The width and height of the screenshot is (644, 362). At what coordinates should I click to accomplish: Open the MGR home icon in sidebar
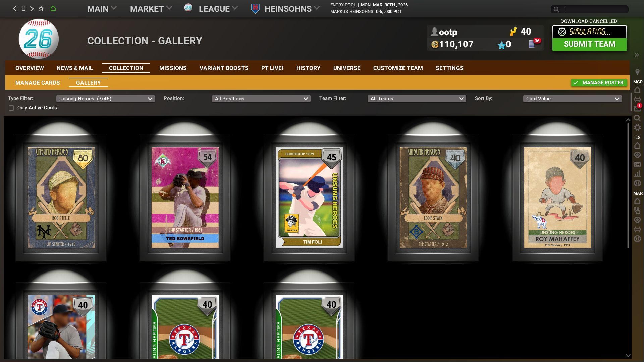[x=637, y=90]
